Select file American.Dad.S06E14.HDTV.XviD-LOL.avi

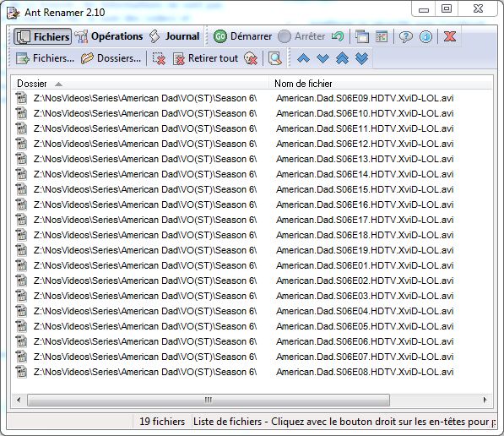365,174
